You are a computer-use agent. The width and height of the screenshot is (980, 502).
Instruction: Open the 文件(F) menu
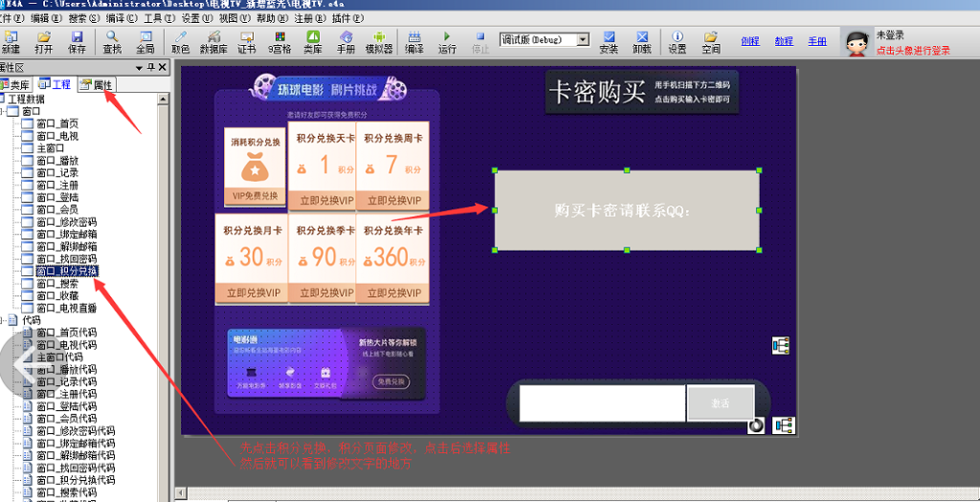click(12, 18)
